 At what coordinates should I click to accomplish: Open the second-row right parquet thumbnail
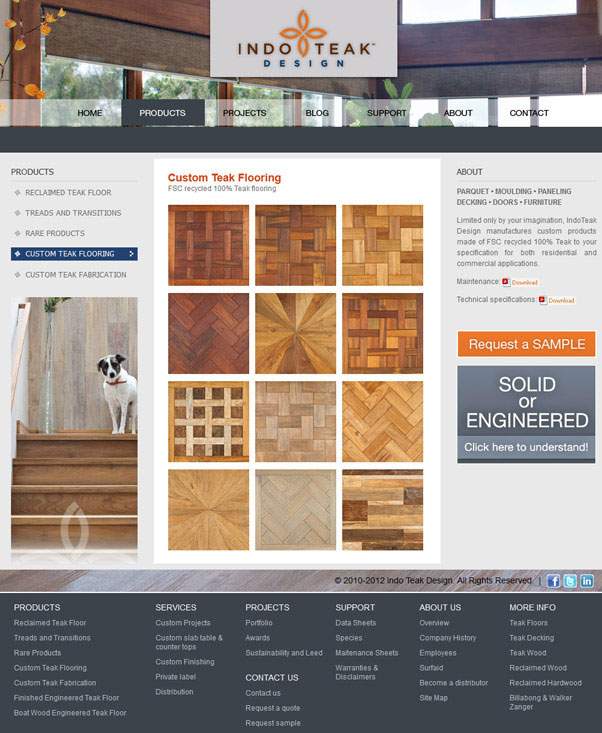[382, 333]
